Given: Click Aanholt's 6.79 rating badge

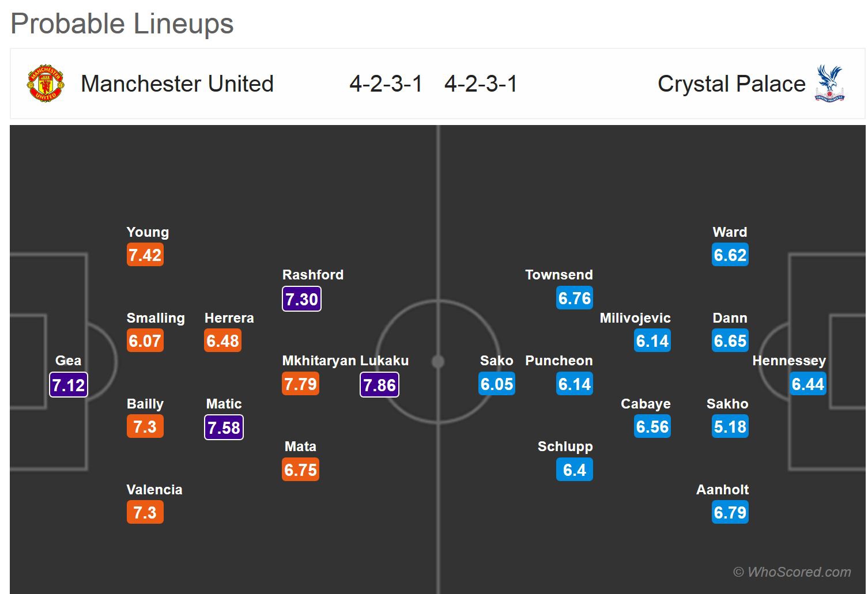Looking at the screenshot, I should (730, 512).
